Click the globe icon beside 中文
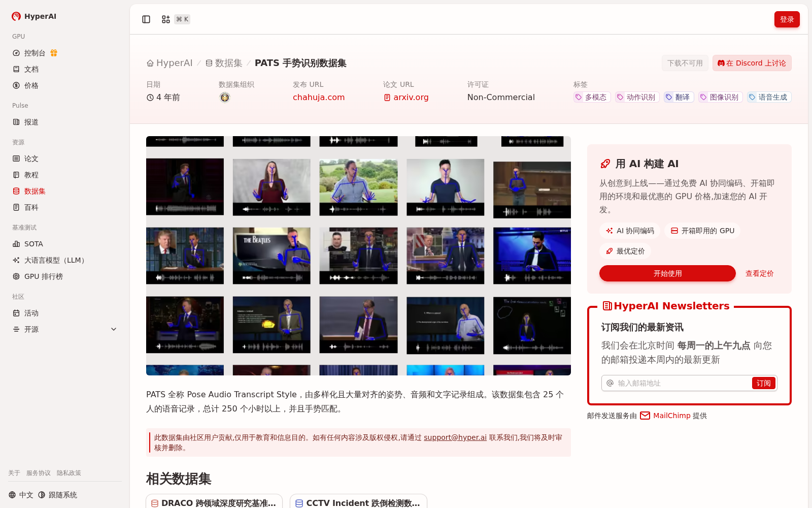The height and width of the screenshot is (508, 812). coord(12,495)
